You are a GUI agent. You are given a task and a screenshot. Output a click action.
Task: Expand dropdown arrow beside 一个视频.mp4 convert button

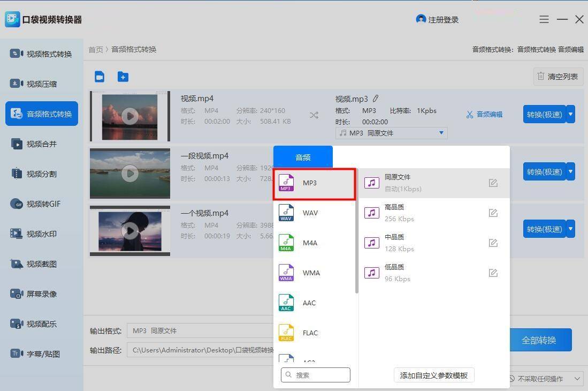pyautogui.click(x=571, y=229)
